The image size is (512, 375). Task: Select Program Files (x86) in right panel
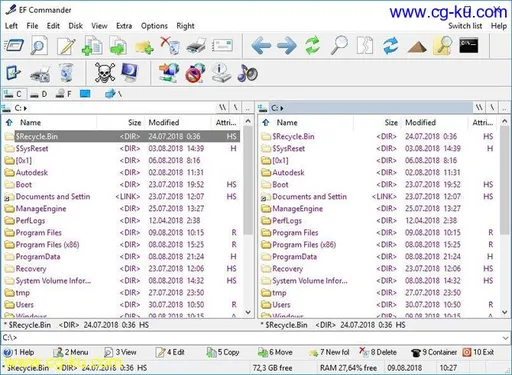click(379, 244)
